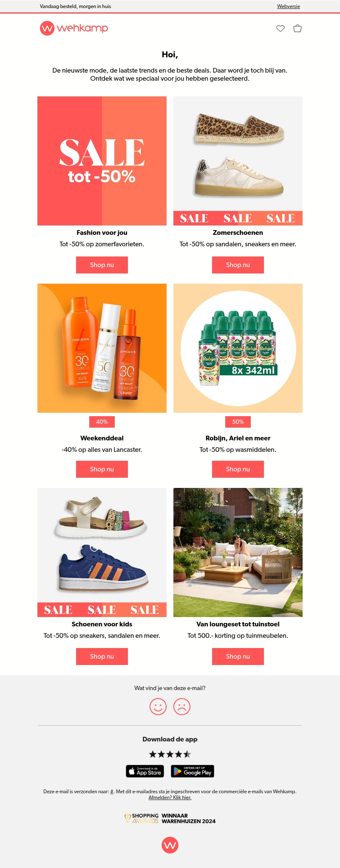
Task: Click Shop nu under Weekenddeal
Action: pos(102,469)
